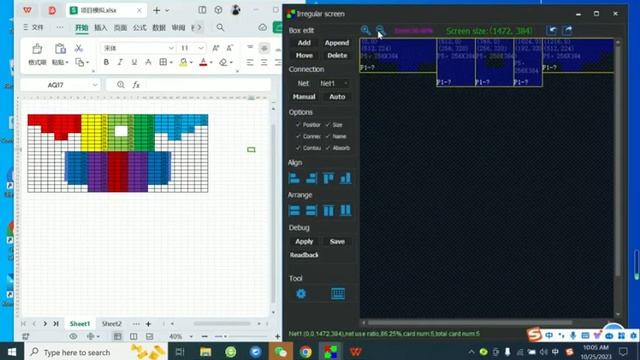
Task: Toggle the Position option checkbox
Action: pyautogui.click(x=298, y=124)
